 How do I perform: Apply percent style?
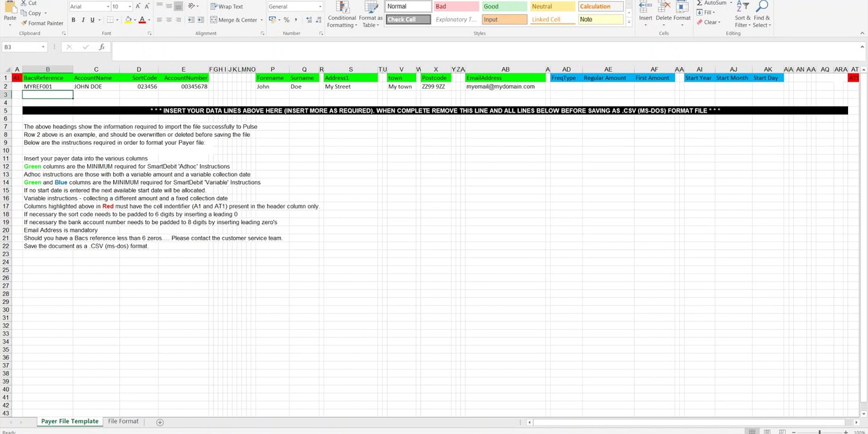point(287,20)
